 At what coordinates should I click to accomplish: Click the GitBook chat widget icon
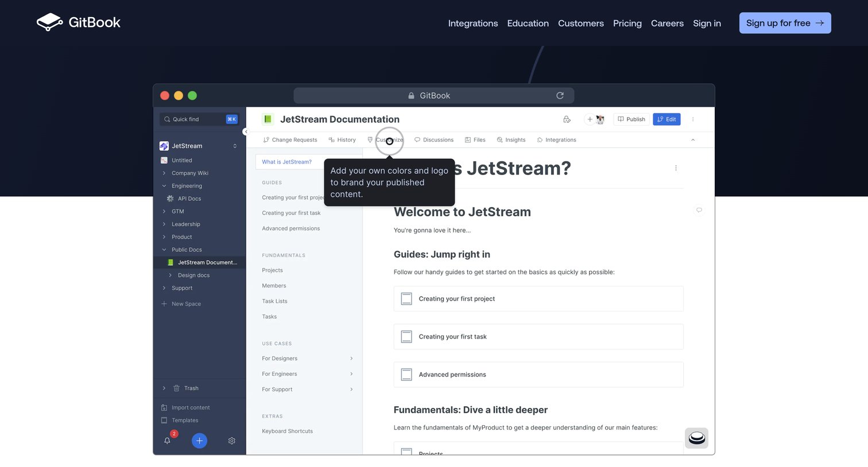click(697, 438)
